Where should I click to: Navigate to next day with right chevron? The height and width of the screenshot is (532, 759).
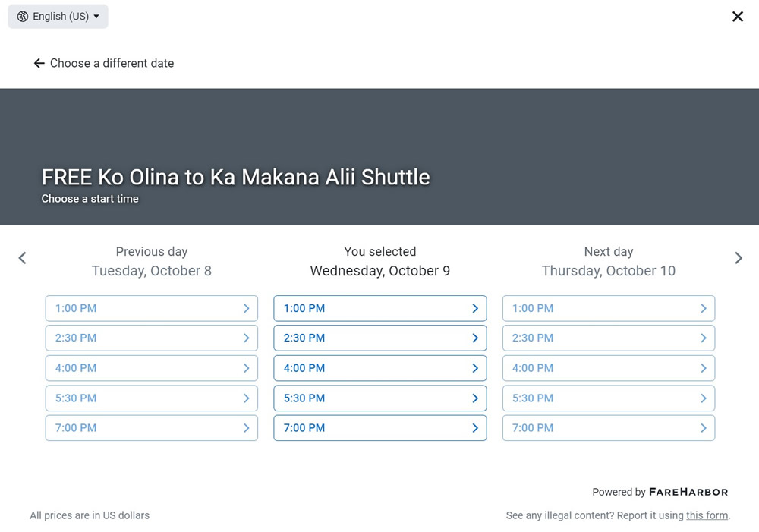pyautogui.click(x=738, y=258)
